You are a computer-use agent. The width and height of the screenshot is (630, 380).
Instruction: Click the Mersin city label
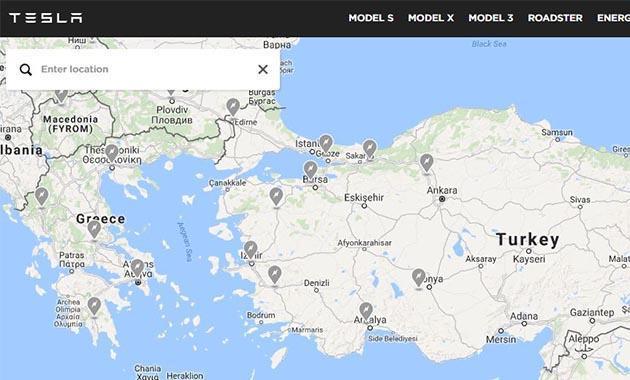click(501, 339)
